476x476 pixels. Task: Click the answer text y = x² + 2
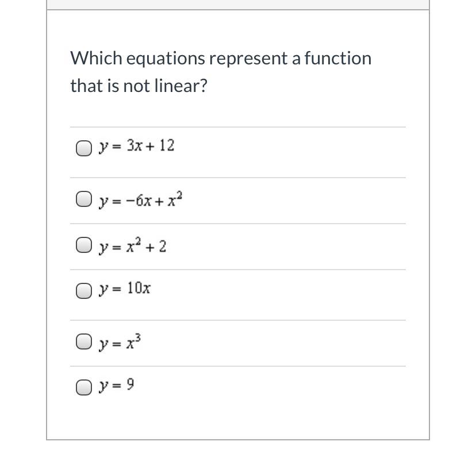tap(132, 246)
